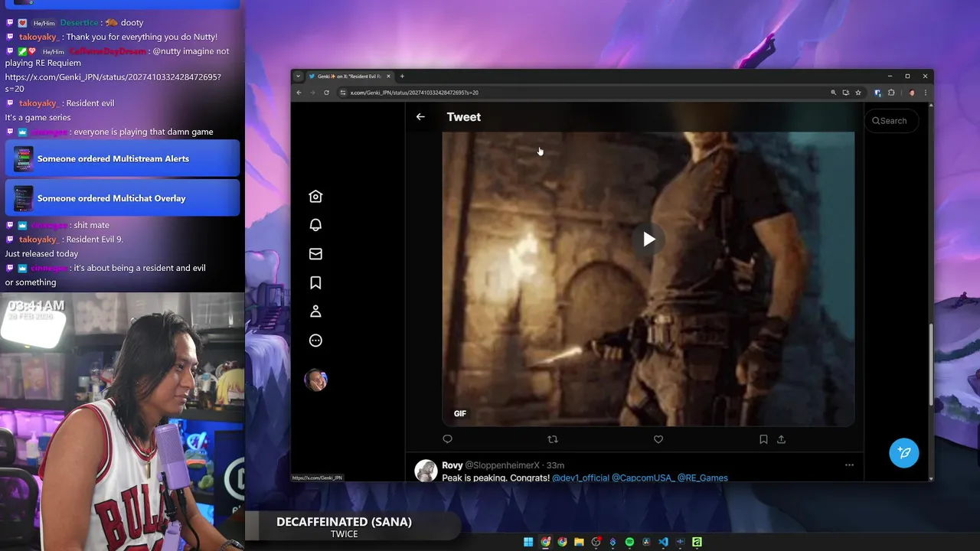Click 'everyone is playing that damn game' message

pos(143,132)
